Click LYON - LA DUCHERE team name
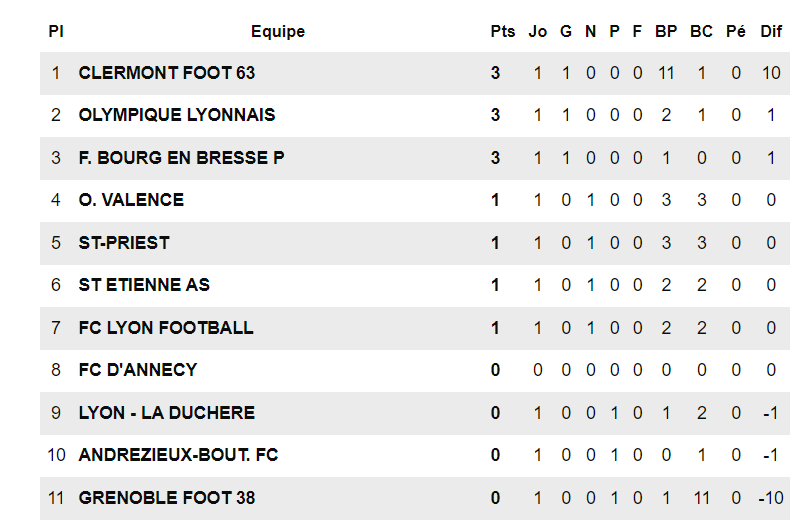805x530 pixels. (x=166, y=413)
